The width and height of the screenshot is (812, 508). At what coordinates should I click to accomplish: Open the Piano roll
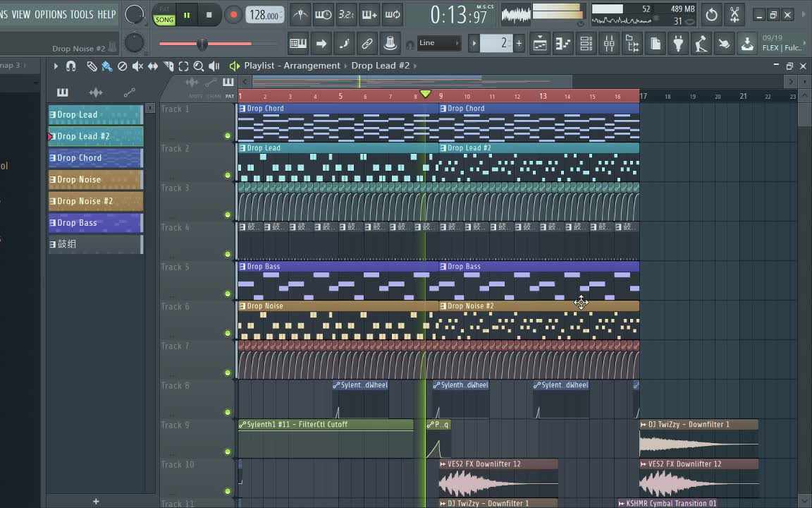[x=562, y=43]
